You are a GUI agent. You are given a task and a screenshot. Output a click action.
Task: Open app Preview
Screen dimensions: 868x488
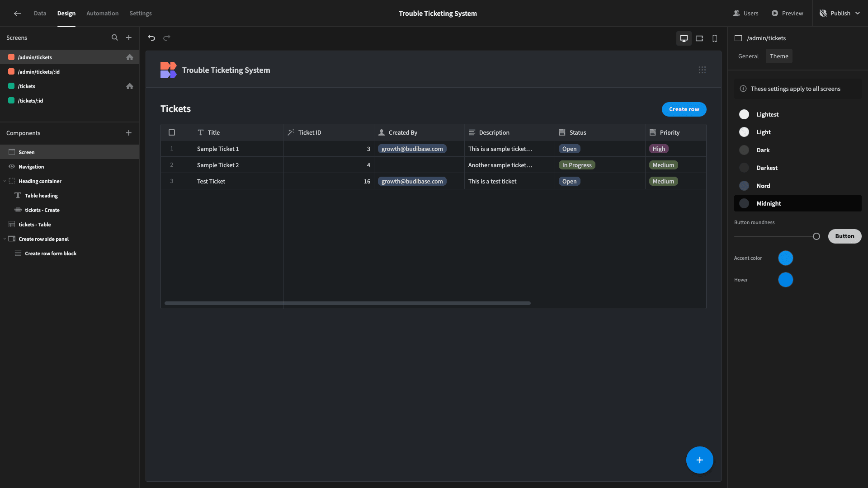click(x=787, y=13)
